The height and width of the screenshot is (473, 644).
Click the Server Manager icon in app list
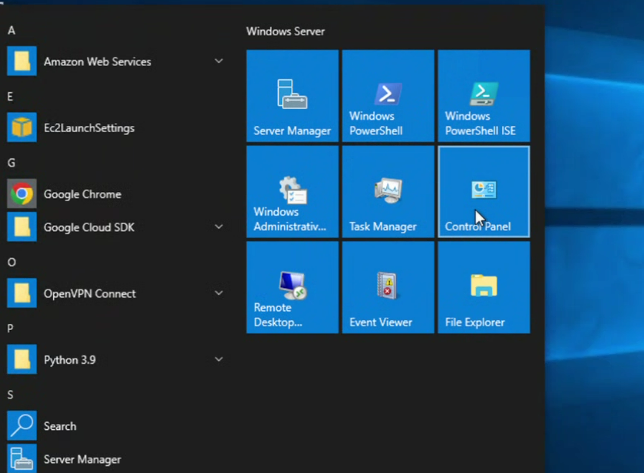[22, 459]
